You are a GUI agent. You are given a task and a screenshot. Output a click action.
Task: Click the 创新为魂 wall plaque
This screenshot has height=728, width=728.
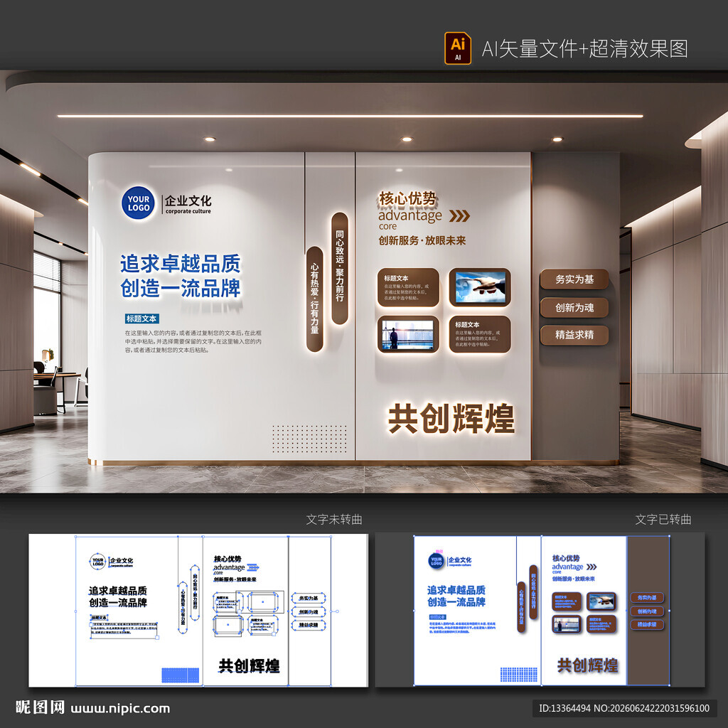[x=574, y=307]
